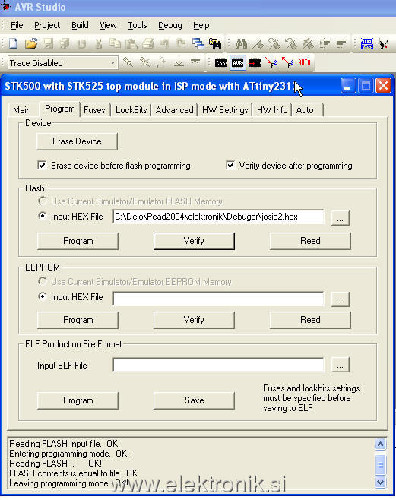This screenshot has width=396, height=500.
Task: Toggle Verify device after programming checkbox
Action: coord(230,165)
